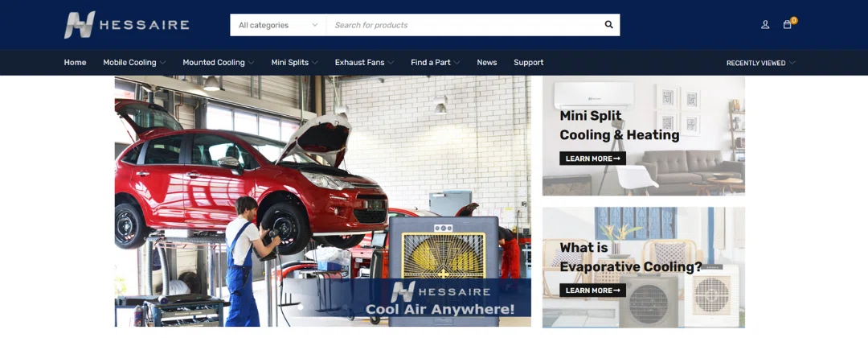Expand the Find a Part menu
Screen dimensions: 868x338
click(435, 63)
